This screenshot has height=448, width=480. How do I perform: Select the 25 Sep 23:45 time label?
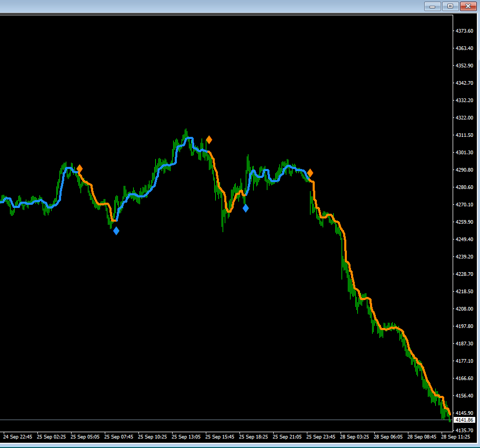321,437
